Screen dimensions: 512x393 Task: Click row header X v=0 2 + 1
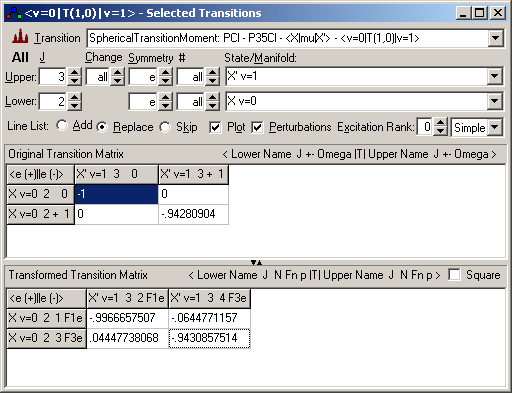click(x=40, y=214)
